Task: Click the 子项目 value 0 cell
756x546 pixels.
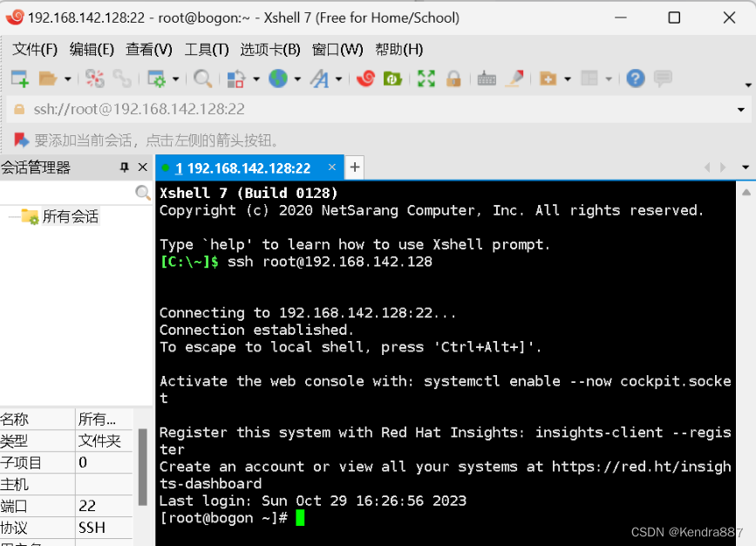Action: coord(104,462)
